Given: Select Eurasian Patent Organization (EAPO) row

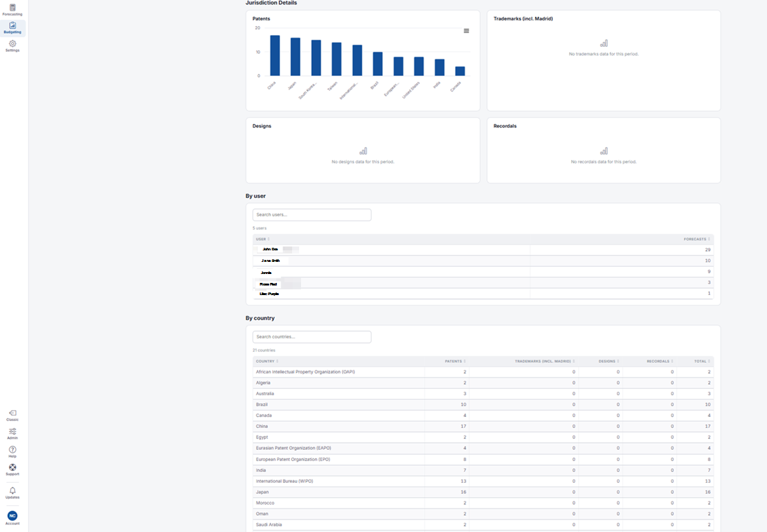Looking at the screenshot, I should 483,448.
